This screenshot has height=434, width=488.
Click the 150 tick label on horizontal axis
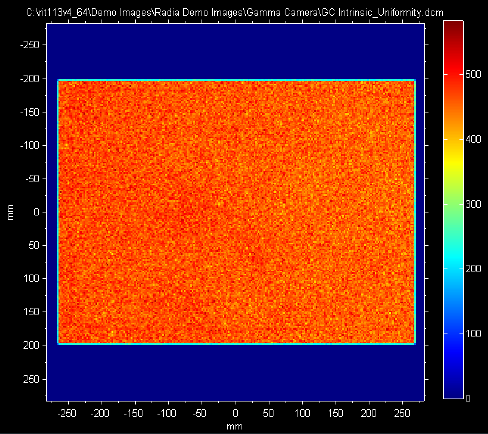point(335,413)
